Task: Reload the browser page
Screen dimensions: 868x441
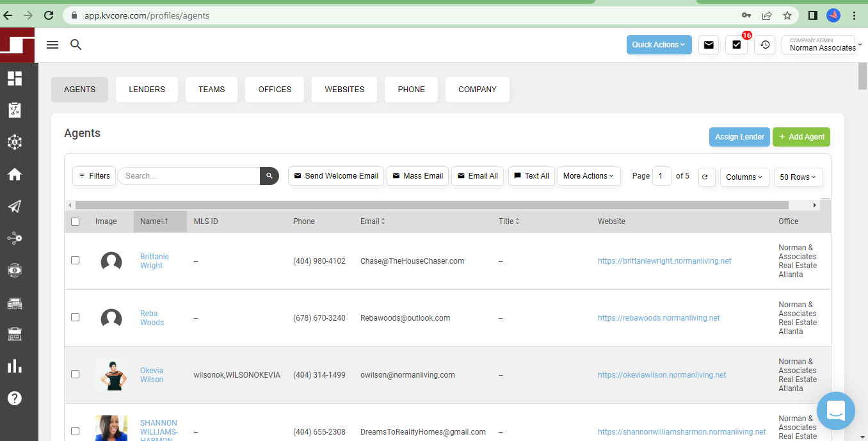Action: [49, 15]
